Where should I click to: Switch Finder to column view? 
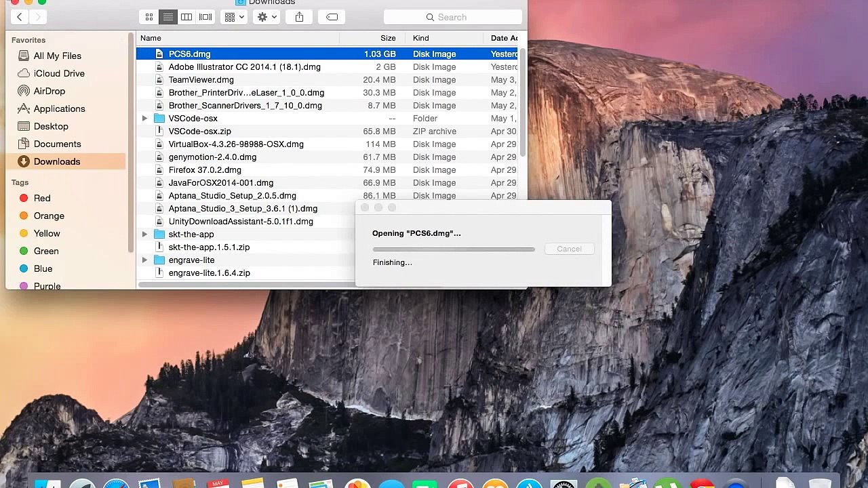[186, 17]
